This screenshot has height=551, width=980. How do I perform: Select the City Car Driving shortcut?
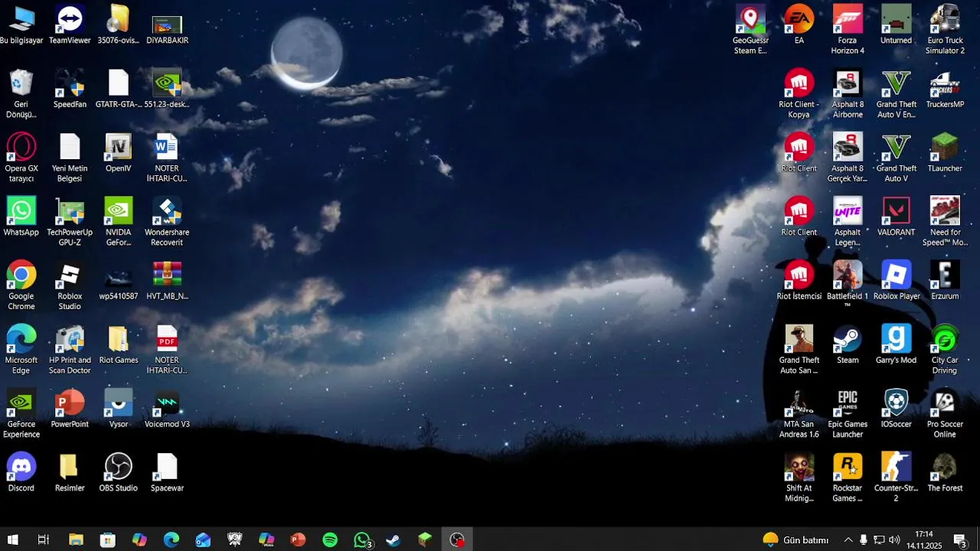[x=945, y=350]
